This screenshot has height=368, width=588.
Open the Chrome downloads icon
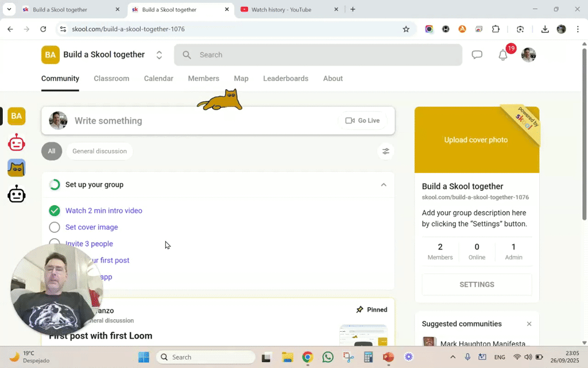[545, 29]
